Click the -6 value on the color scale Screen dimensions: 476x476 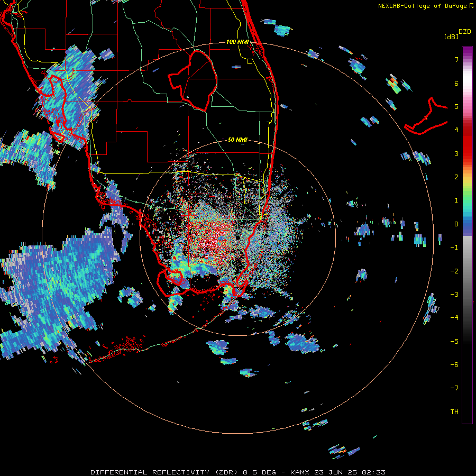pos(454,365)
